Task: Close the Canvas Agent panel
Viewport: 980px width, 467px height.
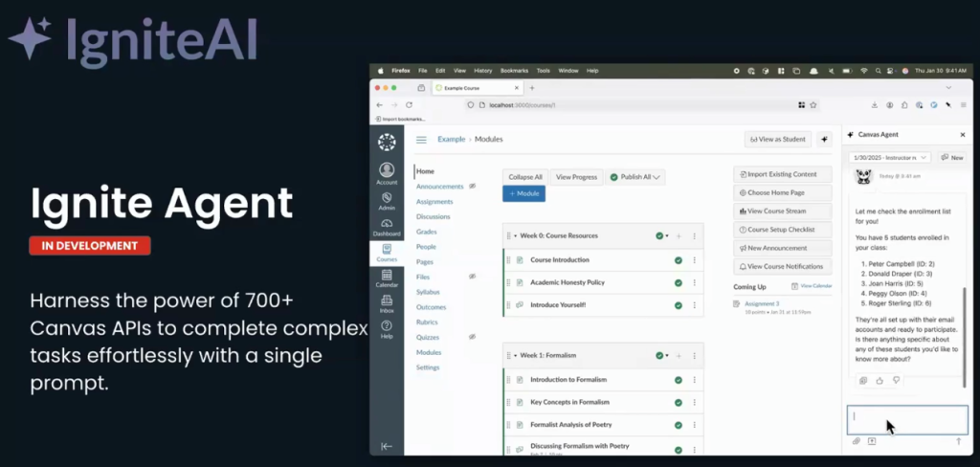Action: tap(963, 135)
